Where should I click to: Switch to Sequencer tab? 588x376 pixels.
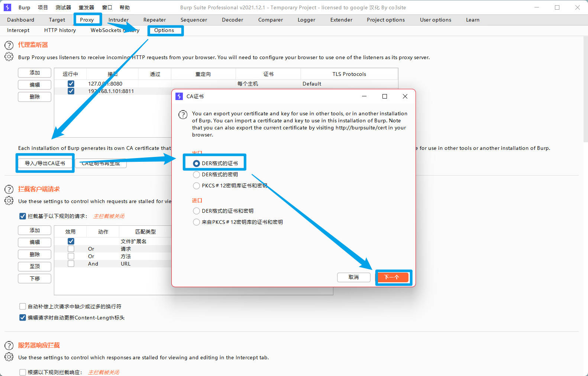click(x=194, y=20)
